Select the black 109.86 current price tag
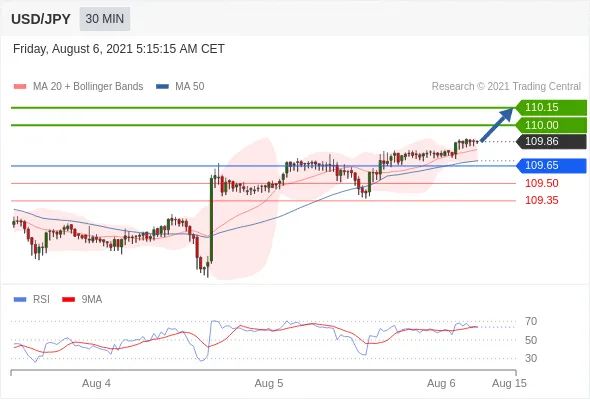The image size is (590, 400). point(551,141)
